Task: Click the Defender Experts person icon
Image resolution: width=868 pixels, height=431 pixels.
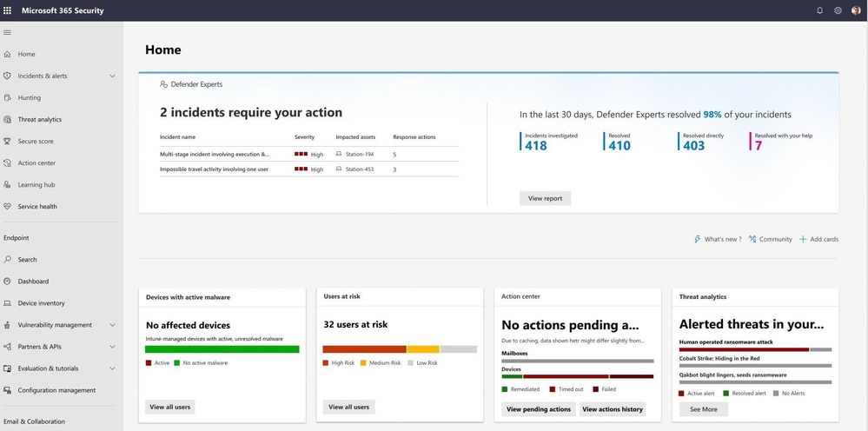Action: (163, 84)
